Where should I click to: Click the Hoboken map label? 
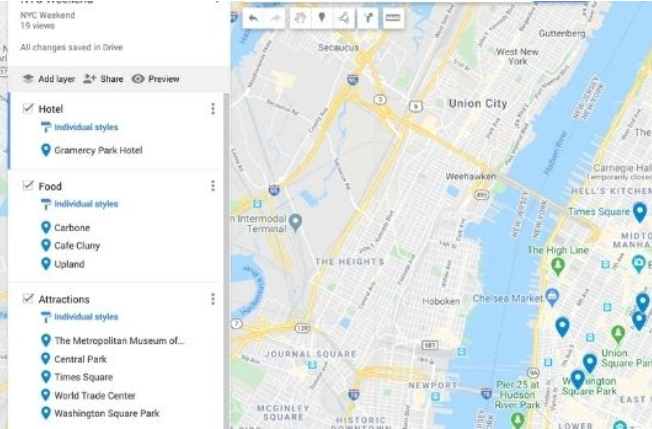pos(441,301)
